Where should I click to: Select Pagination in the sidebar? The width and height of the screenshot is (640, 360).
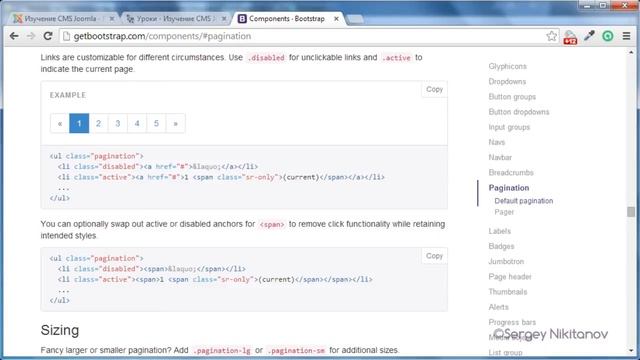click(x=509, y=188)
